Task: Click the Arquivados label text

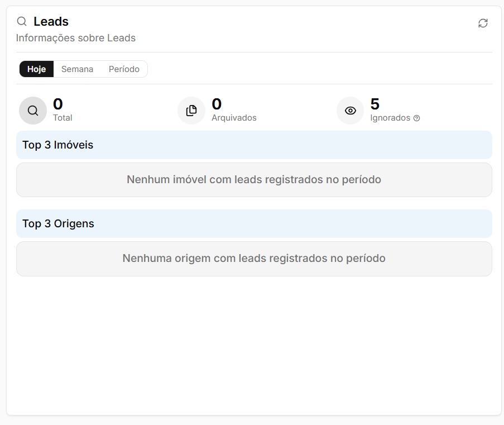Action: (234, 118)
